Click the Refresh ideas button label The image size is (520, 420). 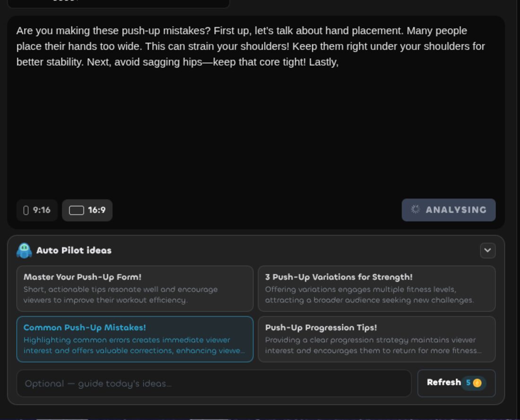tap(444, 382)
